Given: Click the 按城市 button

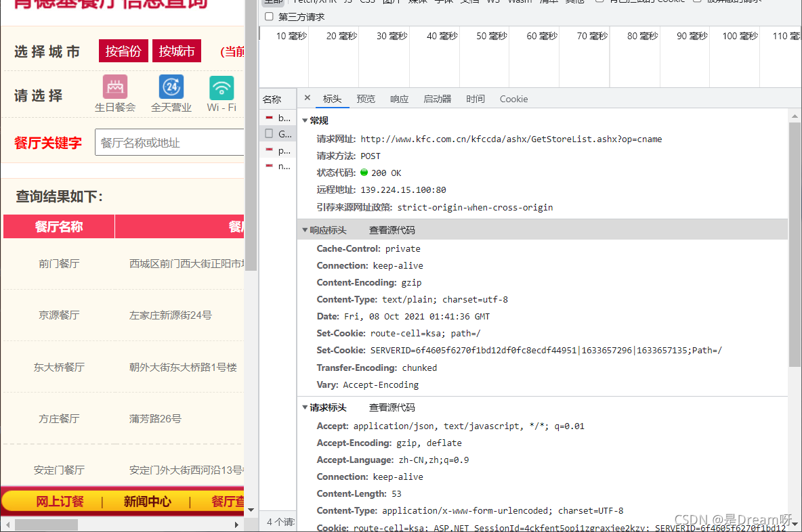Looking at the screenshot, I should pyautogui.click(x=177, y=51).
